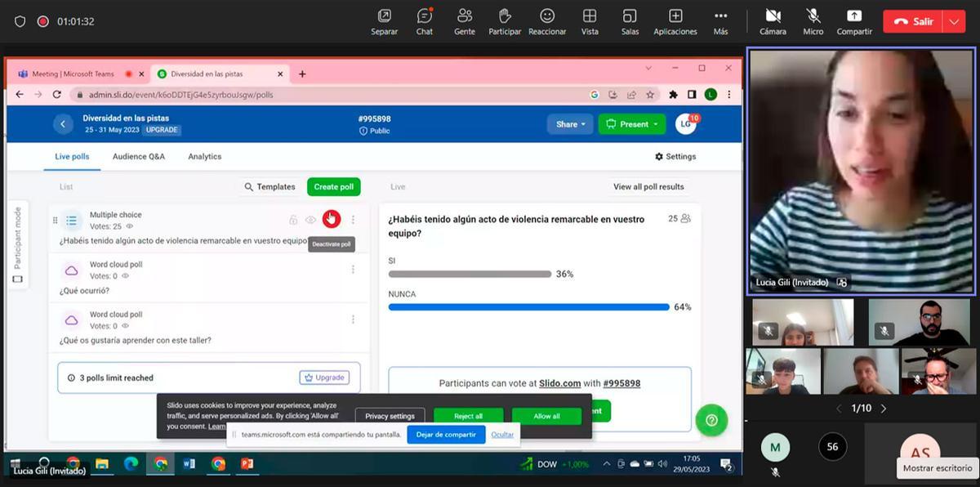This screenshot has height=487, width=980.
Task: Toggle the Cámara on or off
Action: click(x=773, y=21)
